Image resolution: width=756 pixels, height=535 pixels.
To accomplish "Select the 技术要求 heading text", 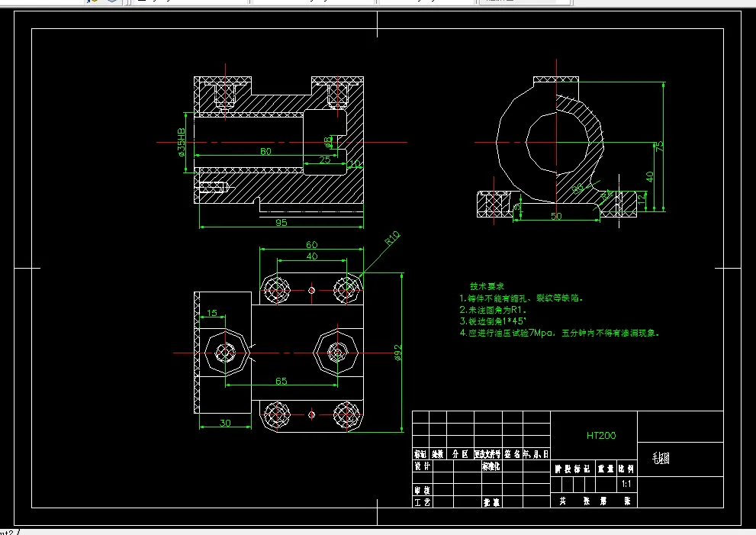I will point(487,286).
